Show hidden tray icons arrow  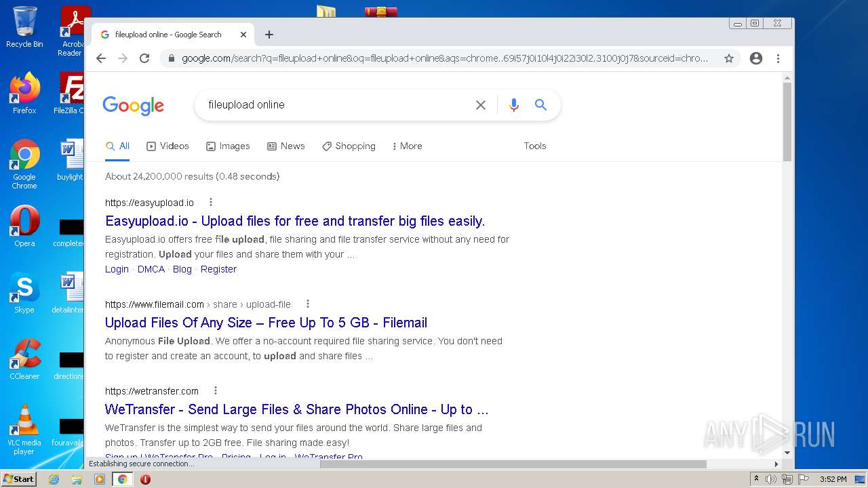point(756,479)
